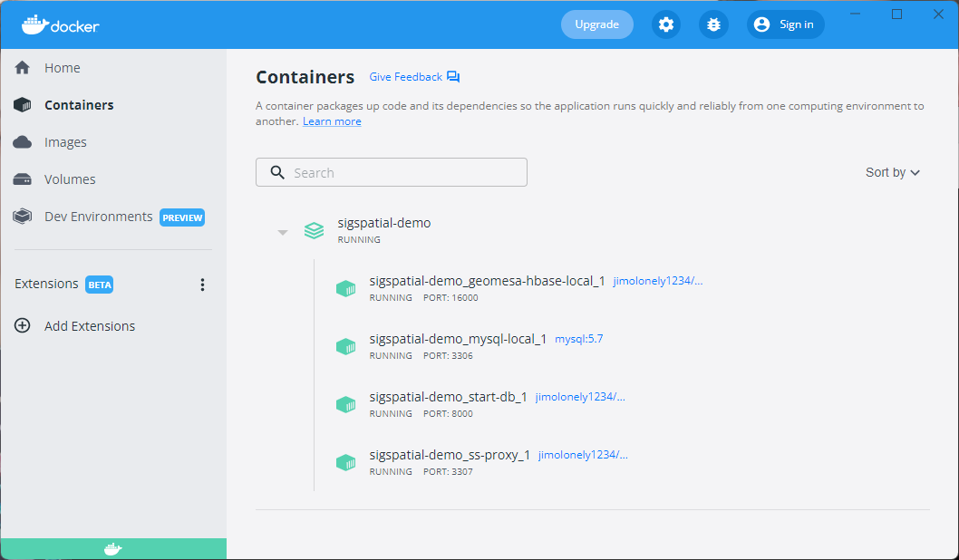The height and width of the screenshot is (560, 959).
Task: Open the Sort by dropdown
Action: pos(892,172)
